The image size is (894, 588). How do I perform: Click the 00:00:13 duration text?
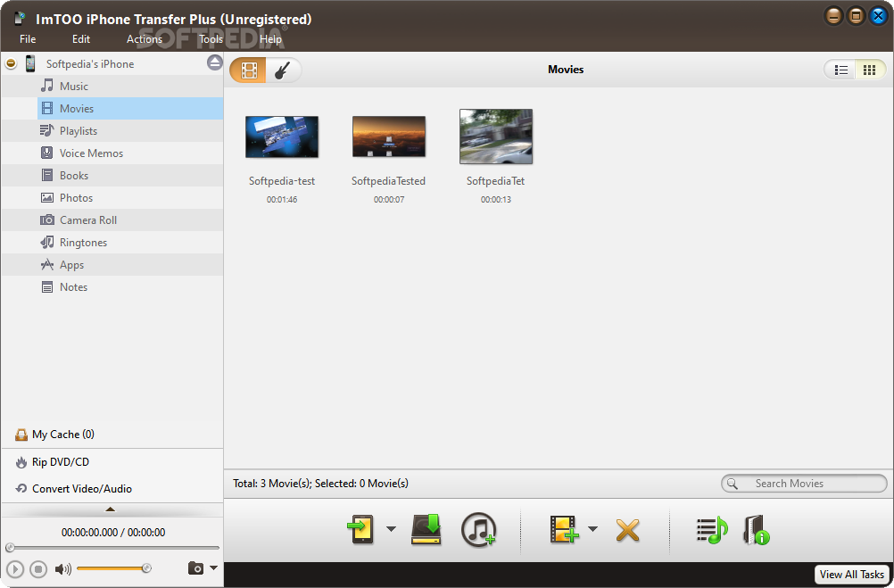pos(496,200)
